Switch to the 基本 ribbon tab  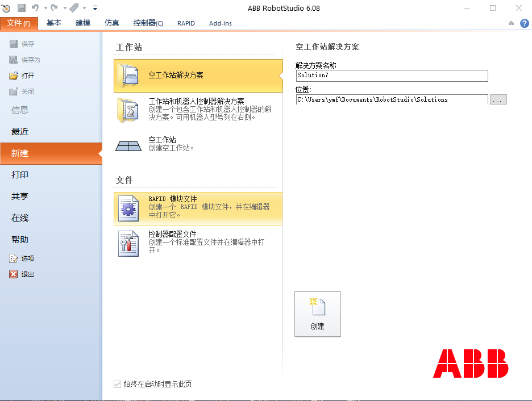coord(54,23)
